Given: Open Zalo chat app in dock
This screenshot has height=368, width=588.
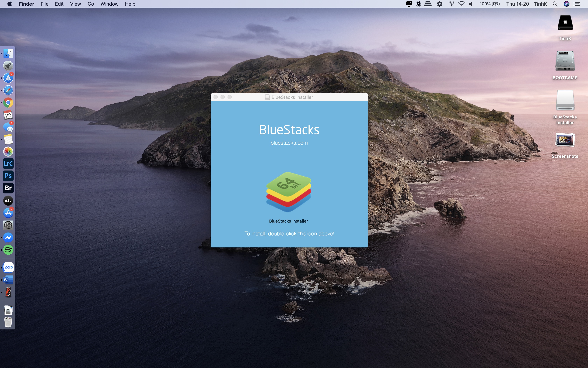Looking at the screenshot, I should (8, 267).
